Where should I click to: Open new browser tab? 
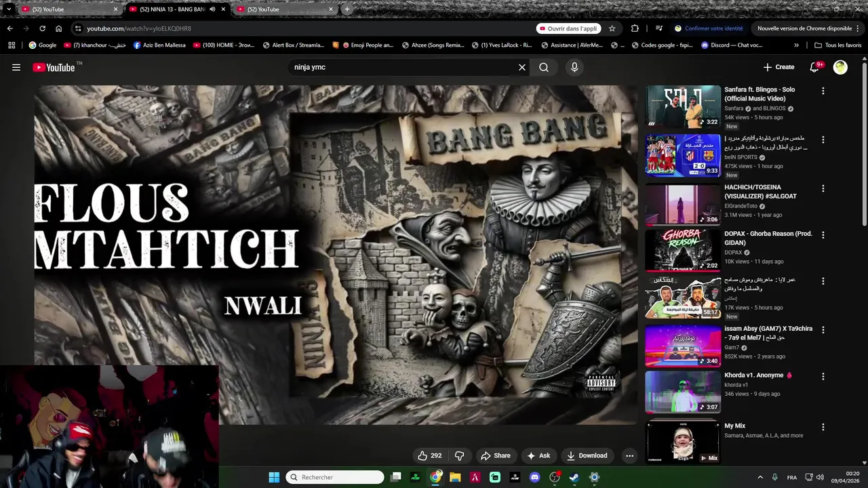[x=347, y=9]
